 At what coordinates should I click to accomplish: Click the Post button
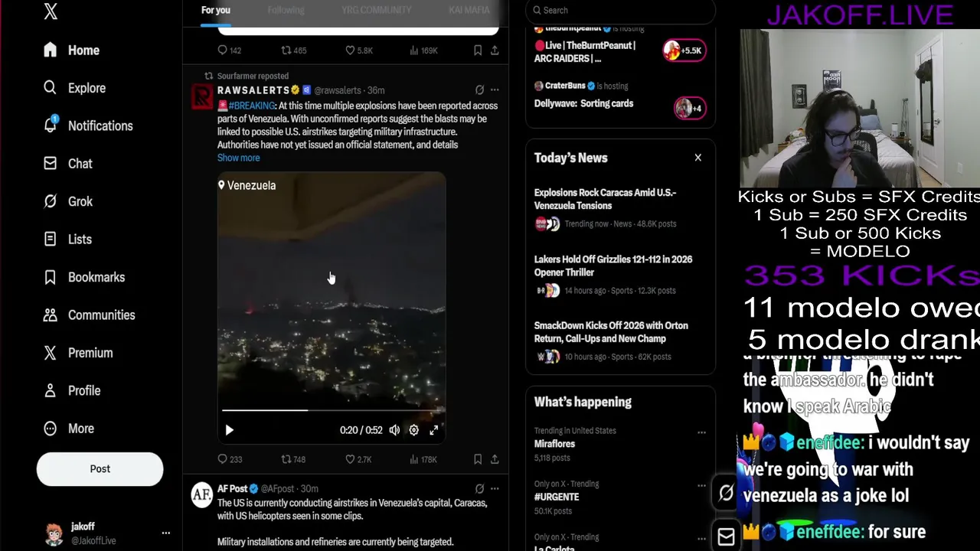[100, 469]
